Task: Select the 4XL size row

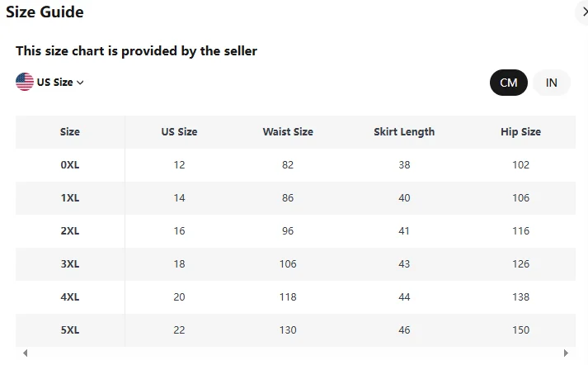Action: 70,297
